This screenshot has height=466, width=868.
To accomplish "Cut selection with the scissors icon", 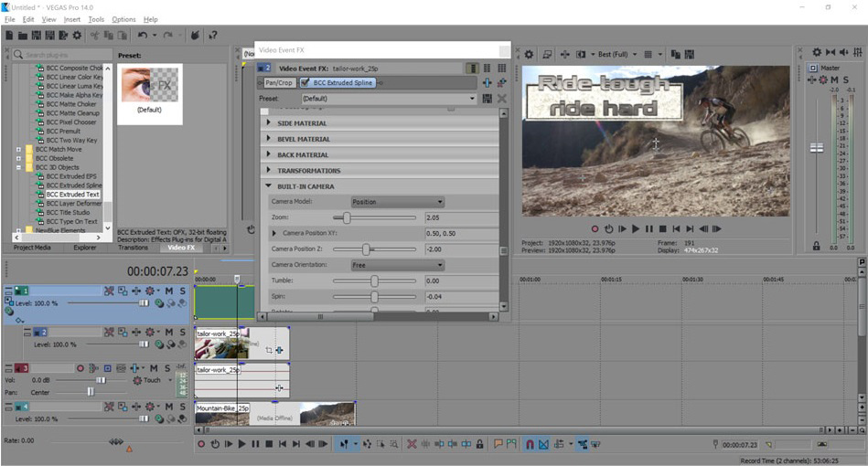I will tap(94, 36).
